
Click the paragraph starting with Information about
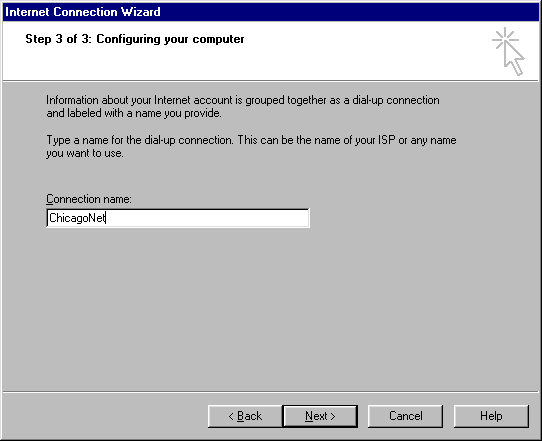pyautogui.click(x=243, y=106)
